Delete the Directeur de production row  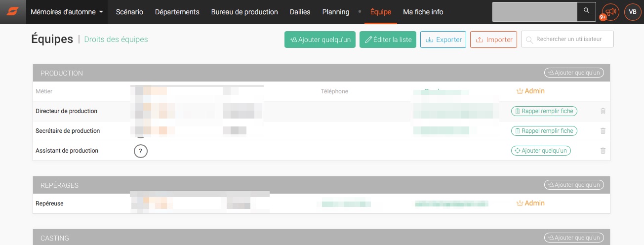pos(603,111)
